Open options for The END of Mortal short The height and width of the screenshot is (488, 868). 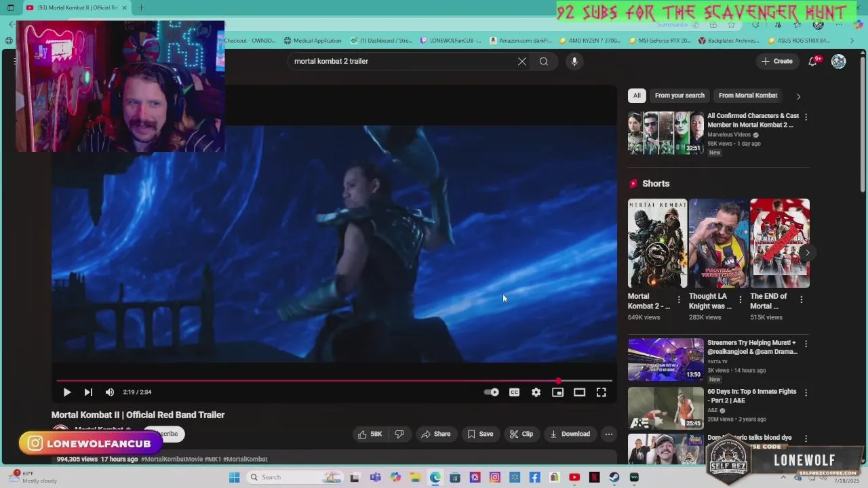801,300
